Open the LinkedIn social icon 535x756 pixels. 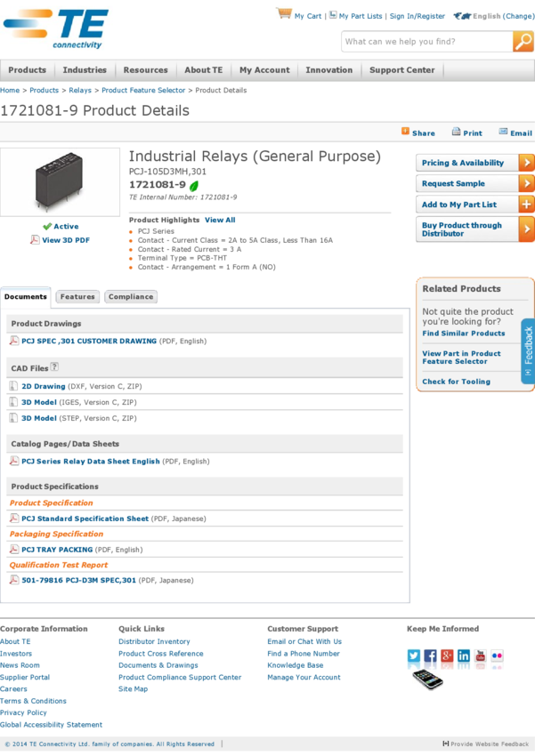click(x=464, y=656)
